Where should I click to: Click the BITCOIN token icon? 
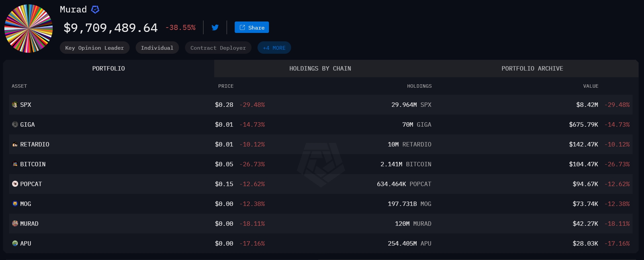15,164
